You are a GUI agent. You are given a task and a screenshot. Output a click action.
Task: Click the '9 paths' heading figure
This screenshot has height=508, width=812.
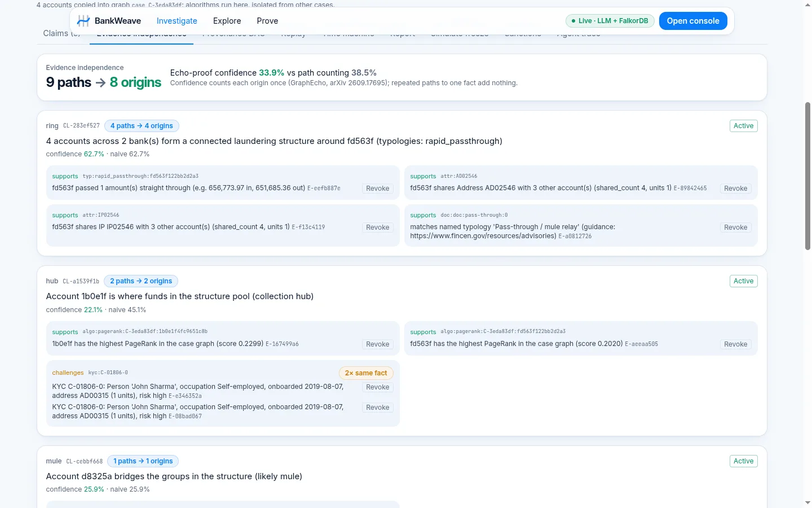click(69, 82)
